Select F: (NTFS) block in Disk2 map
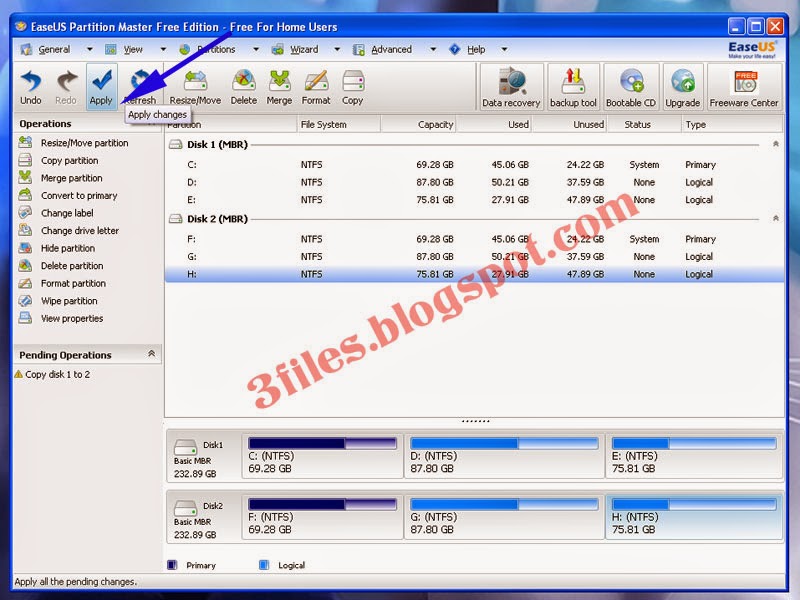 coord(322,517)
